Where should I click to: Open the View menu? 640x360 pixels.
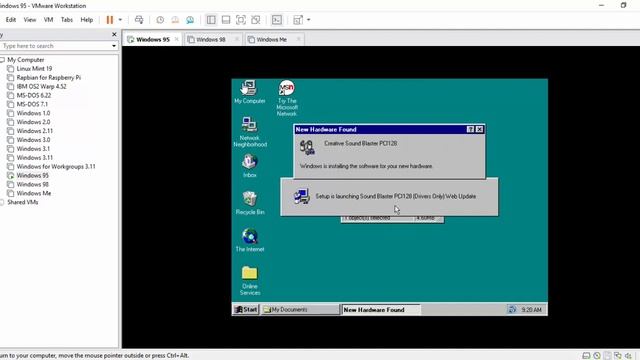(x=30, y=20)
